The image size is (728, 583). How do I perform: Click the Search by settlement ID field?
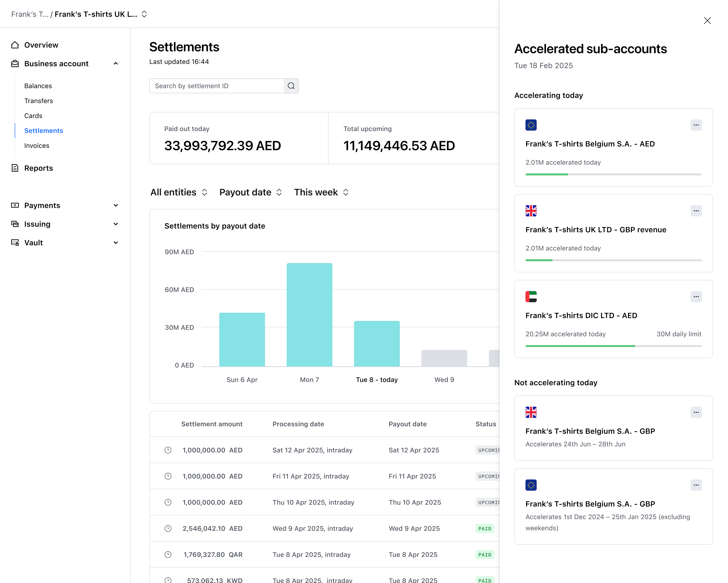(x=217, y=86)
